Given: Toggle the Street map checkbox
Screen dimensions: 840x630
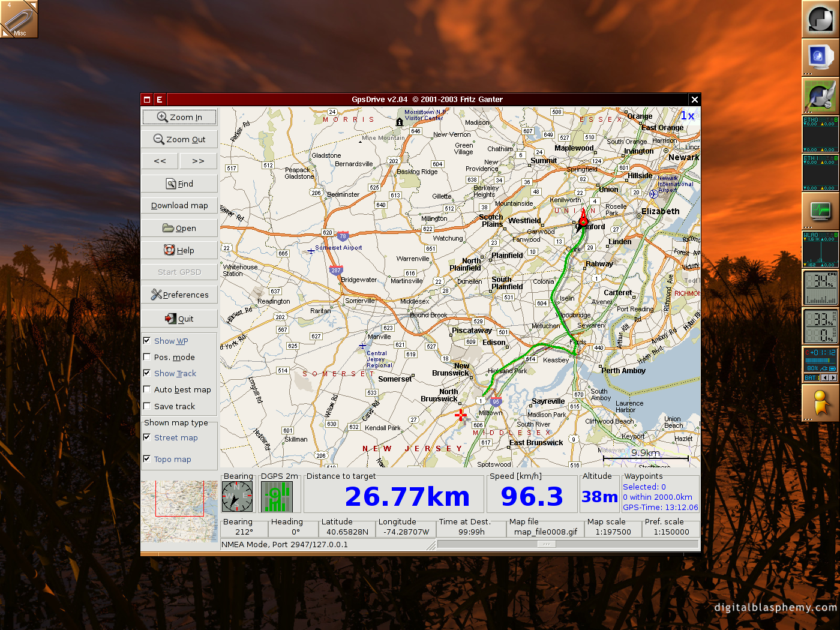Looking at the screenshot, I should point(147,437).
